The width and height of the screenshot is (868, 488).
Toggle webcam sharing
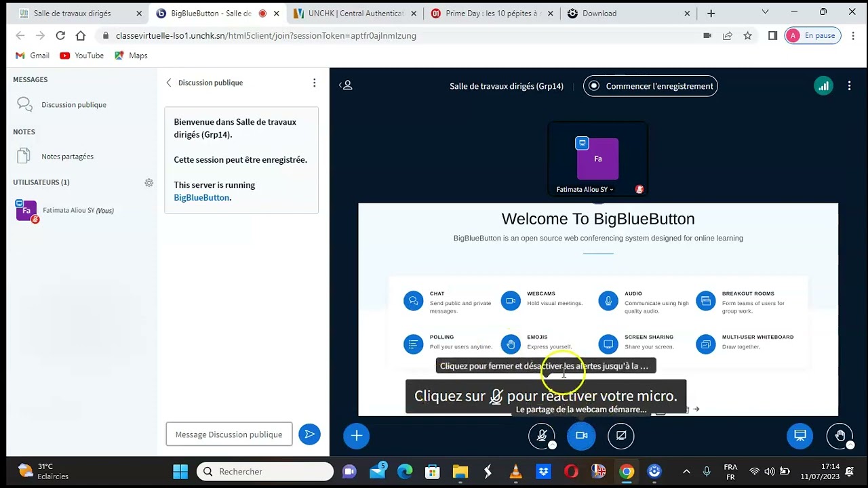[x=581, y=436]
